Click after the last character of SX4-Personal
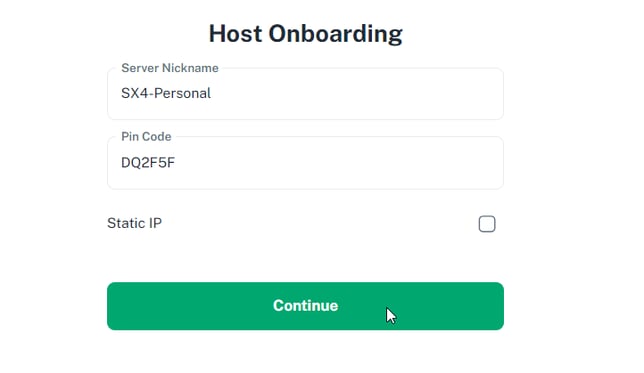Image resolution: width=644 pixels, height=373 pixels. click(212, 93)
